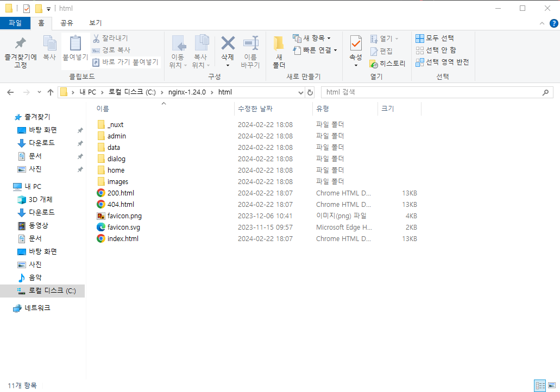Viewport: 560px width, 392px height.
Task: Sort by 크기 (Size) column header
Action: (388, 109)
